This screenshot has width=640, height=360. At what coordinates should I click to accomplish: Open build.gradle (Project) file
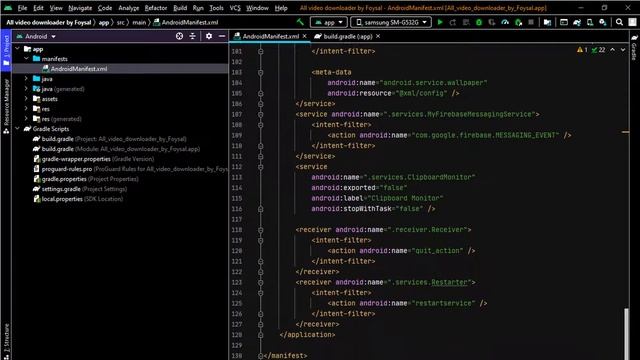click(109, 139)
